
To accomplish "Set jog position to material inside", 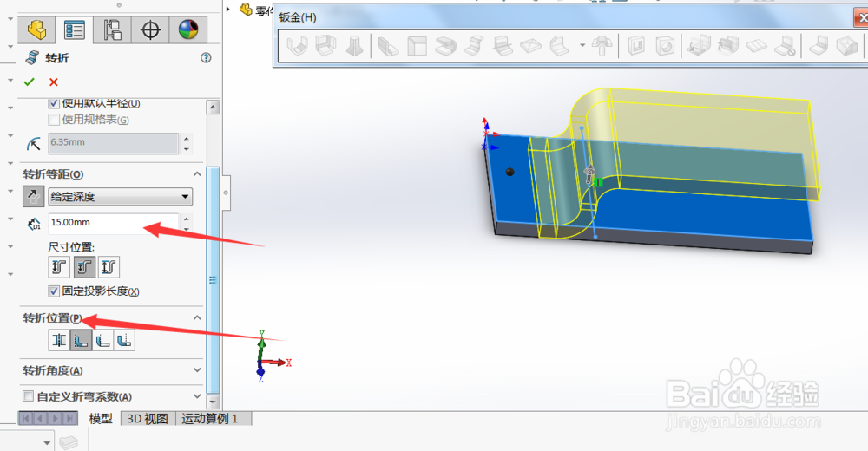I will (81, 340).
